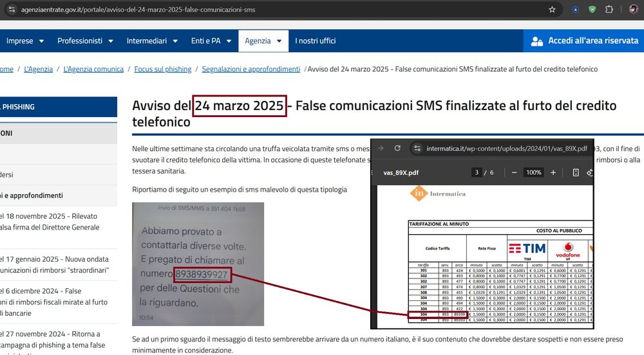The height and width of the screenshot is (355, 644).
Task: Click the 100% zoom level field
Action: pos(533,172)
